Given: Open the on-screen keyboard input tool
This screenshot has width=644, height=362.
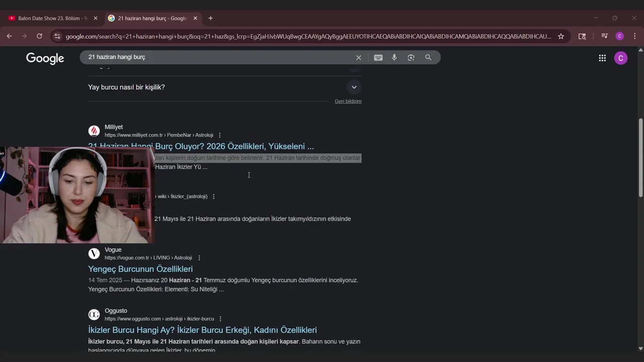Looking at the screenshot, I should [x=378, y=57].
